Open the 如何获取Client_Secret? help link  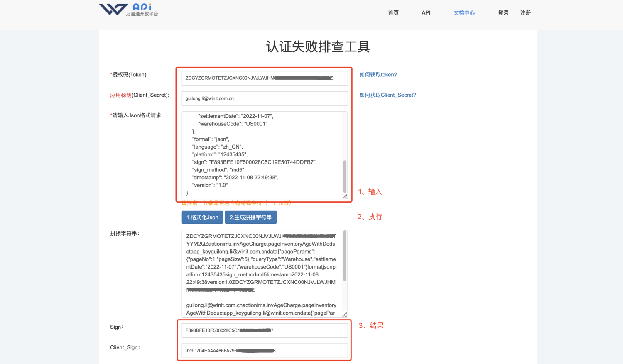click(388, 95)
